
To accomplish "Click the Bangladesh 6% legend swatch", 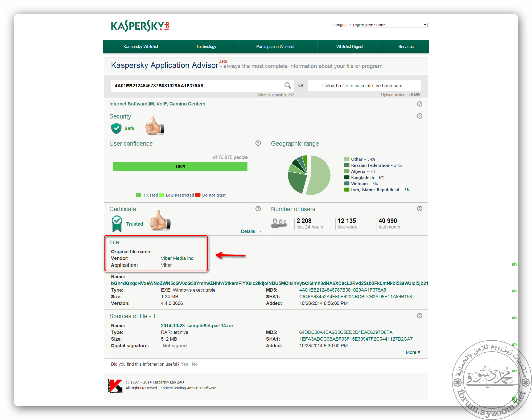I will (347, 177).
